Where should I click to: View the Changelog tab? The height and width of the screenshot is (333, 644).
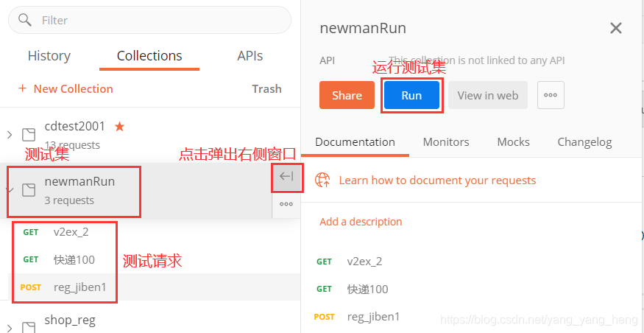584,142
